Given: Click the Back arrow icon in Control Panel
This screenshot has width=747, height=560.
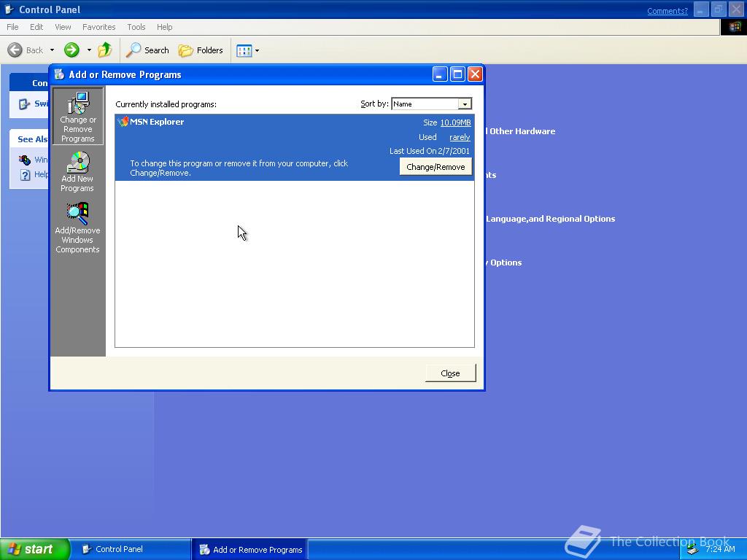Looking at the screenshot, I should click(x=15, y=50).
